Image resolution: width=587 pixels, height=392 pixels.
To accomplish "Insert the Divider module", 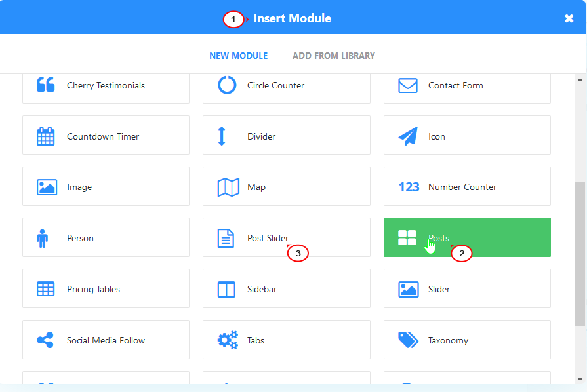I will coord(287,135).
